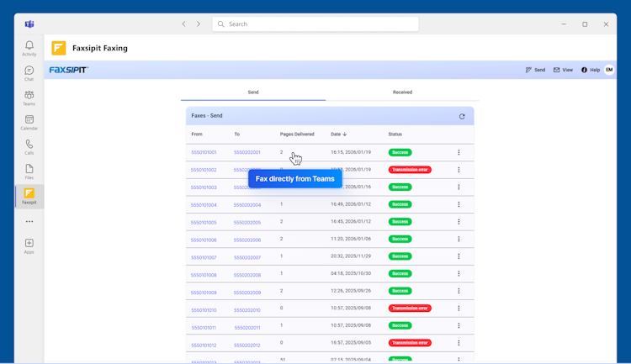Click the From column header
The height and width of the screenshot is (364, 631).
(x=197, y=135)
